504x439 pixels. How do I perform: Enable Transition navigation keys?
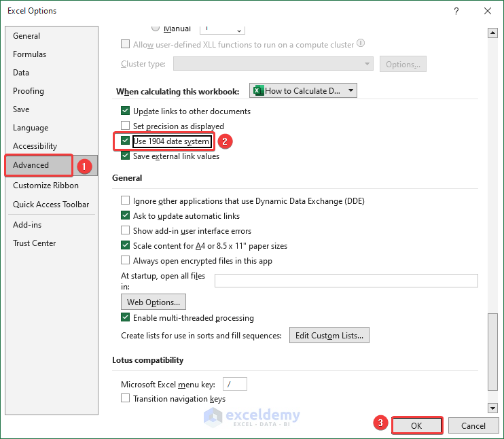pyautogui.click(x=126, y=398)
